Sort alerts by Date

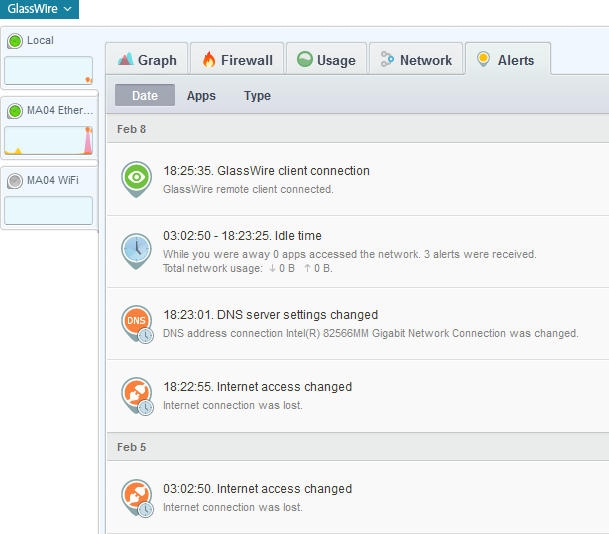(x=145, y=96)
